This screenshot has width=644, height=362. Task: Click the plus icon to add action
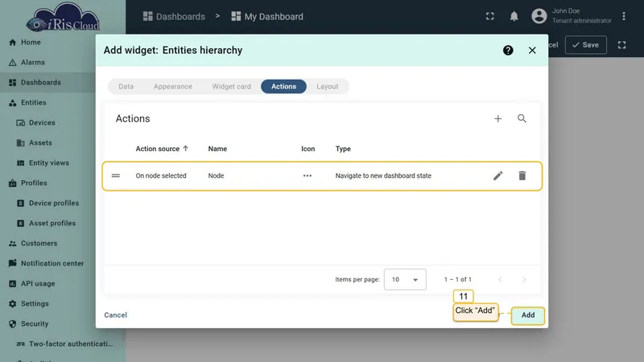point(497,118)
